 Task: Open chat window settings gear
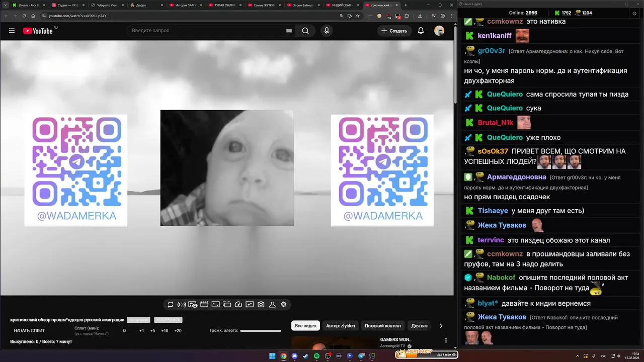[x=634, y=13]
